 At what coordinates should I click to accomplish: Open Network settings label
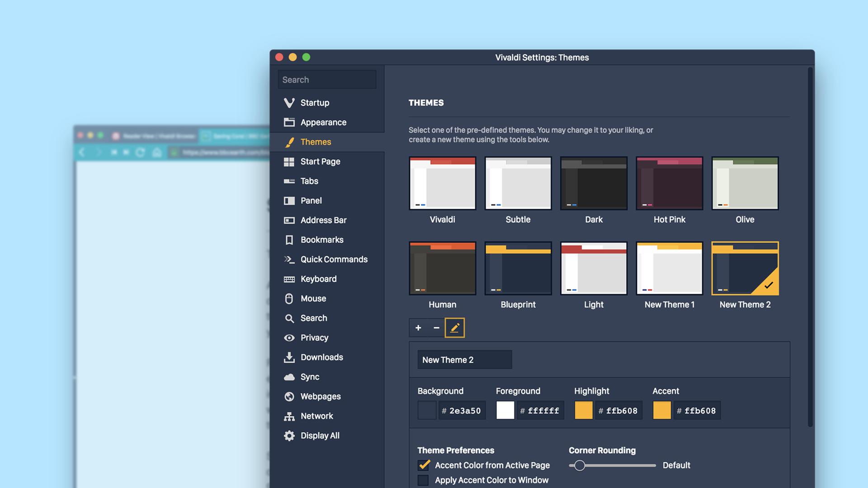pyautogui.click(x=317, y=416)
